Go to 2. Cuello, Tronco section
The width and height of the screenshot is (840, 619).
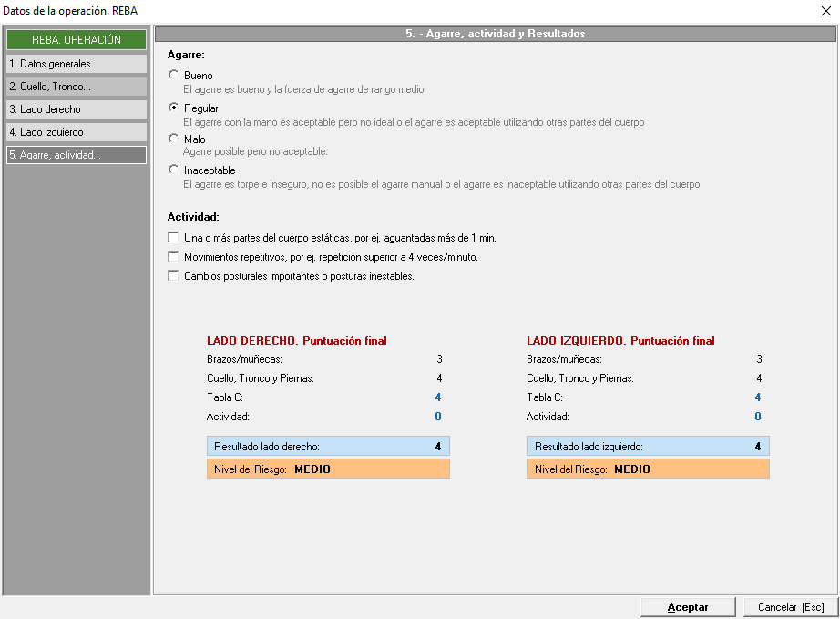click(76, 87)
